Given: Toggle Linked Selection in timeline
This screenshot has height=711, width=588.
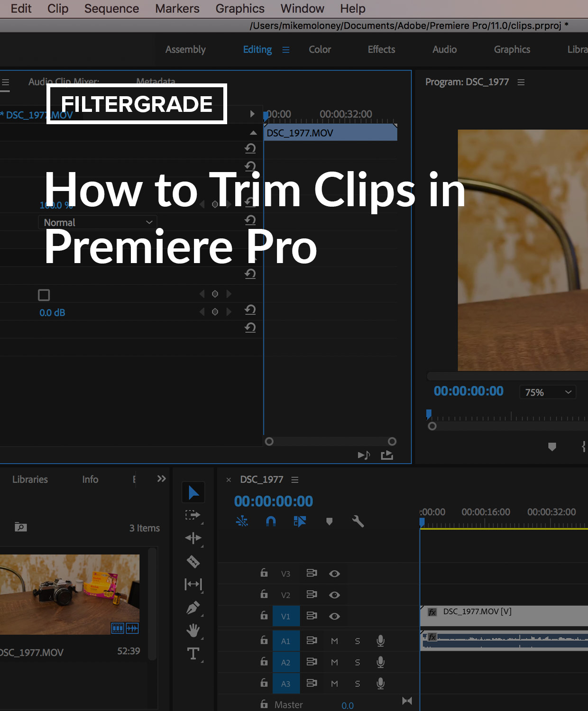Looking at the screenshot, I should coord(300,521).
